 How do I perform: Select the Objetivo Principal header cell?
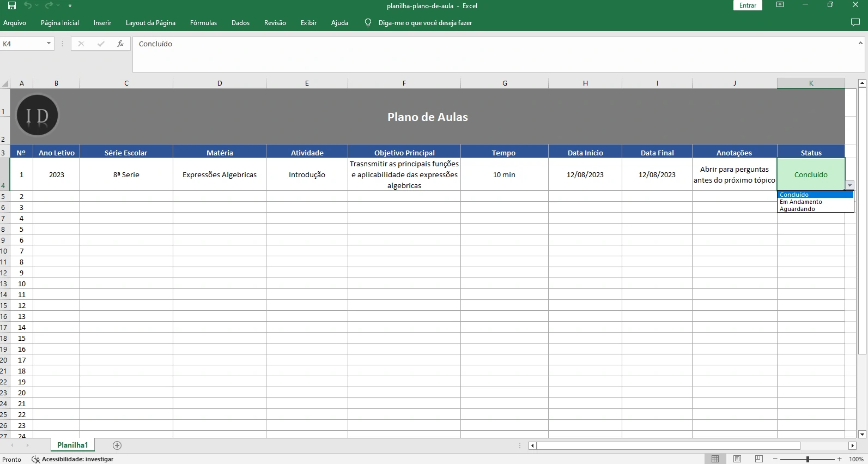pyautogui.click(x=404, y=153)
